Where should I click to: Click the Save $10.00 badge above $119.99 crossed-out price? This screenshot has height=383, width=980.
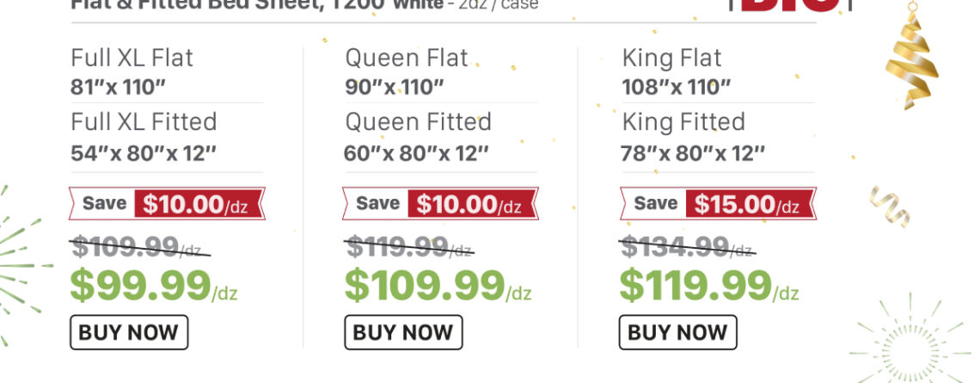click(439, 204)
